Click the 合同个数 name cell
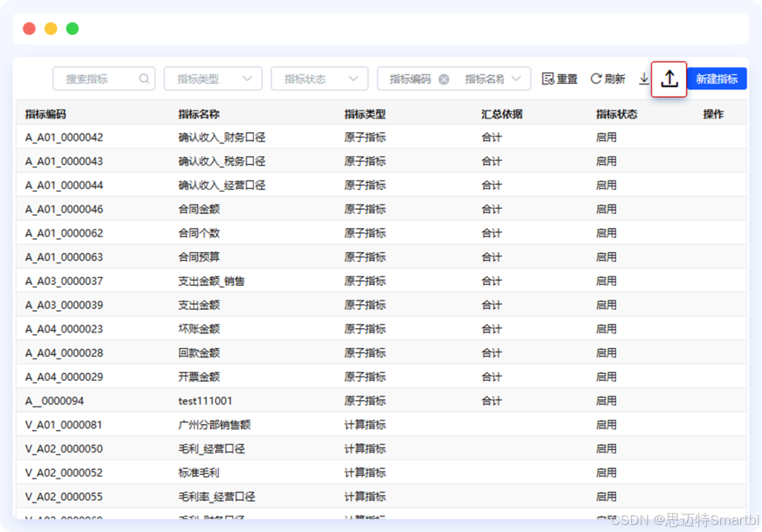 pyautogui.click(x=199, y=234)
